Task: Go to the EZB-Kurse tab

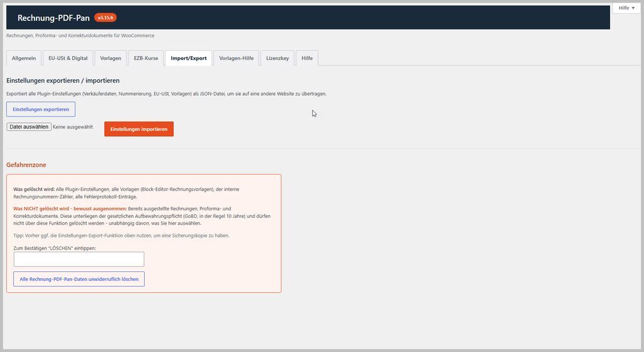Action: 146,58
